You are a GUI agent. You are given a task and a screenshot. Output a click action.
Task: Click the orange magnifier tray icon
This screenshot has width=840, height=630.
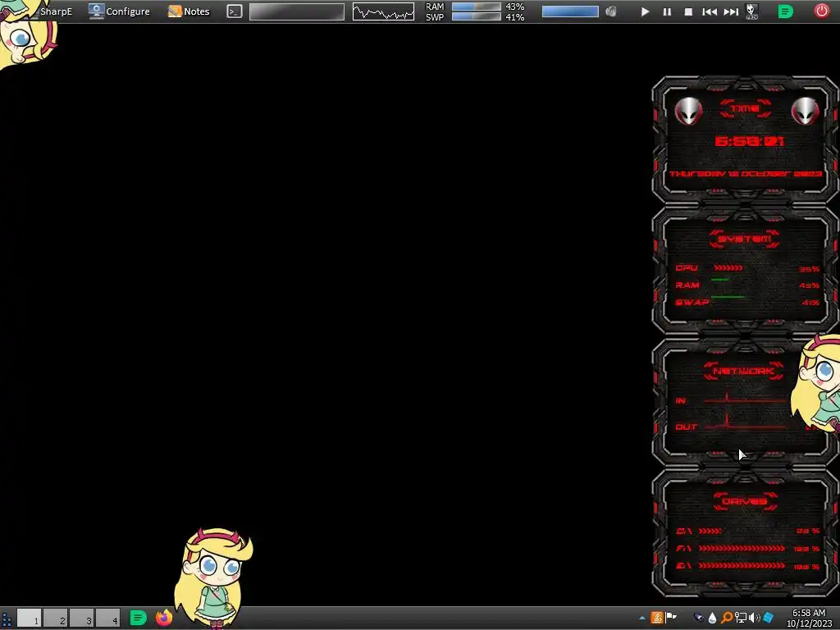pos(727,618)
